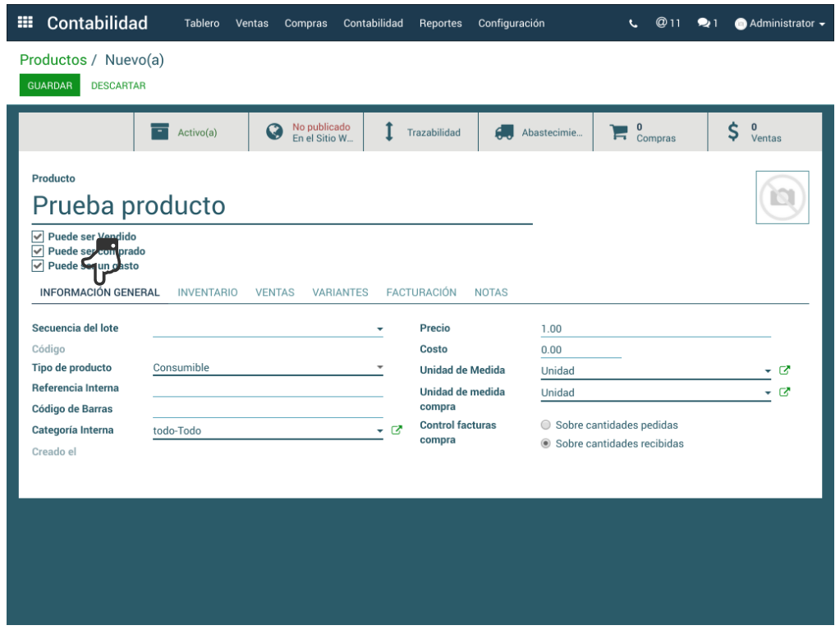This screenshot has height=630, width=840.
Task: Expand the Tipo de producto dropdown
Action: 379,368
